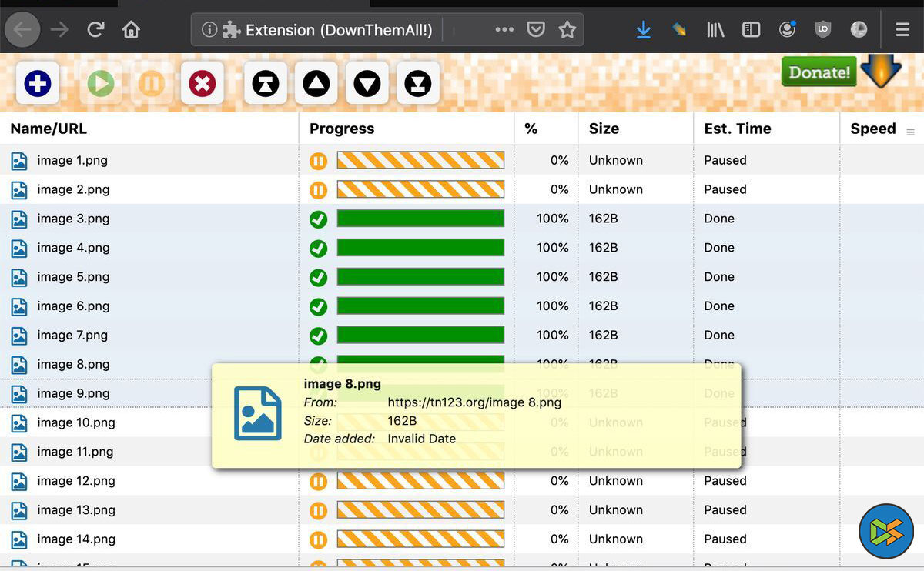Image resolution: width=924 pixels, height=571 pixels.
Task: Click the red Cancel download X icon
Action: coord(203,83)
